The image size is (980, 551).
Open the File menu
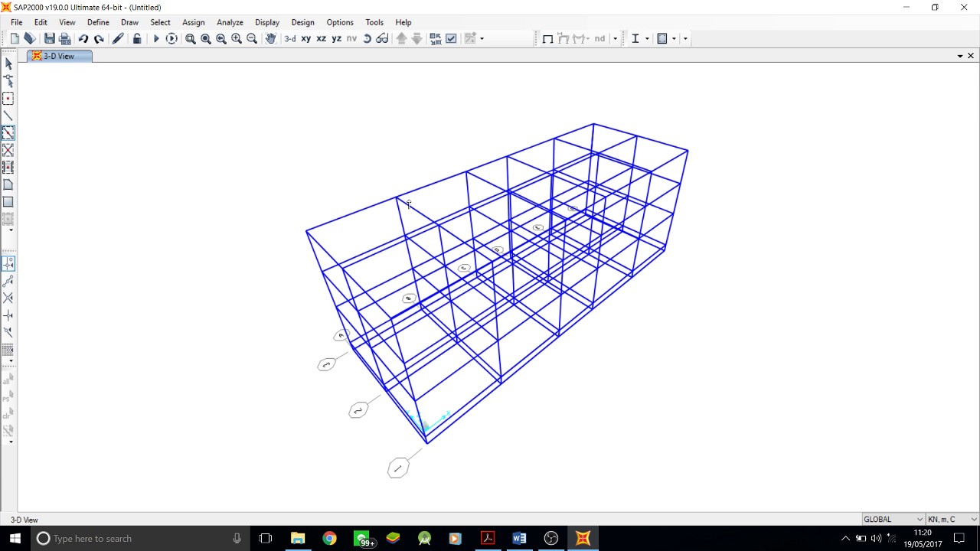[x=16, y=22]
